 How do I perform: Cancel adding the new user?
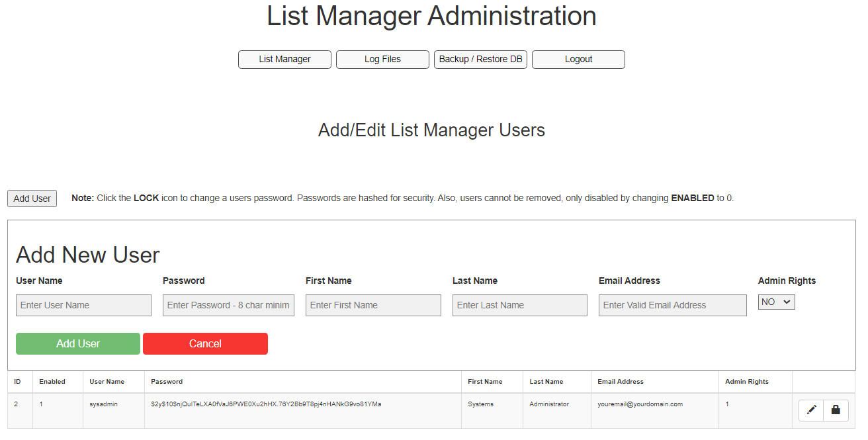205,343
